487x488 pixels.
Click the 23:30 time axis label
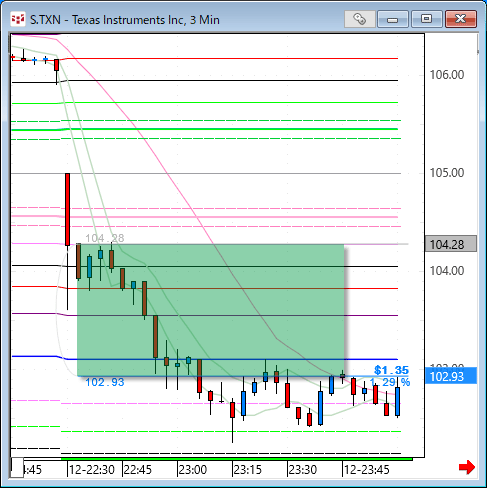(303, 470)
